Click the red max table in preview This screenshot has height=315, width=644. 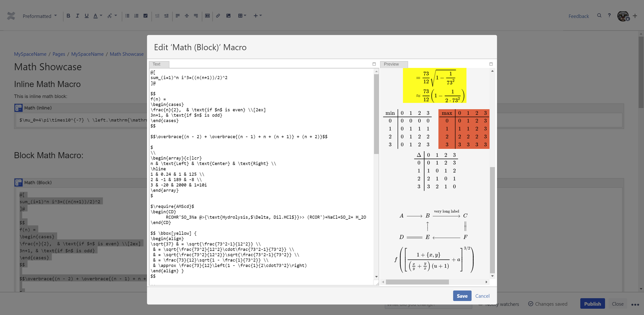pos(464,129)
